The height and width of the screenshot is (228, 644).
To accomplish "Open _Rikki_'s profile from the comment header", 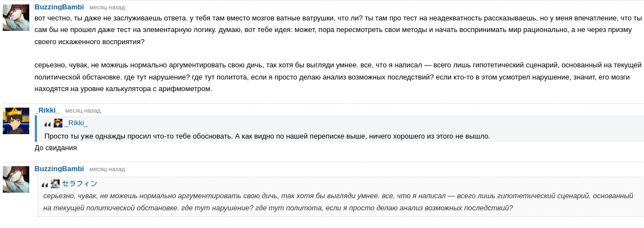I will point(47,110).
